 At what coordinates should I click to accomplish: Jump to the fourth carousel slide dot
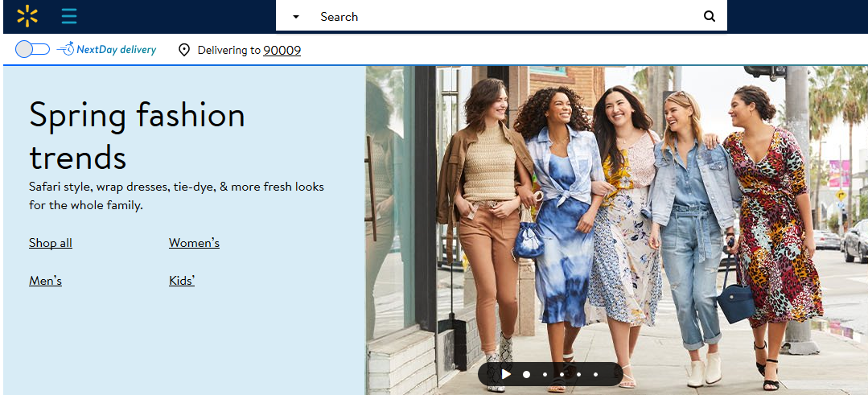(578, 374)
